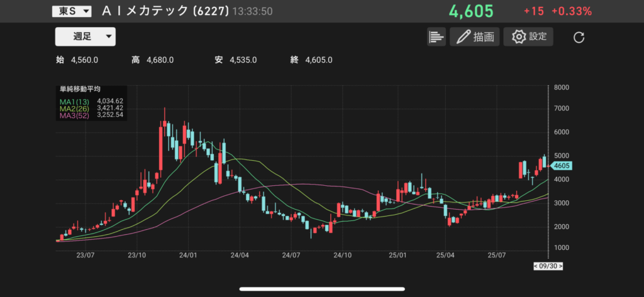Refresh the chart with the reload icon
The width and height of the screenshot is (644, 297).
click(x=579, y=38)
